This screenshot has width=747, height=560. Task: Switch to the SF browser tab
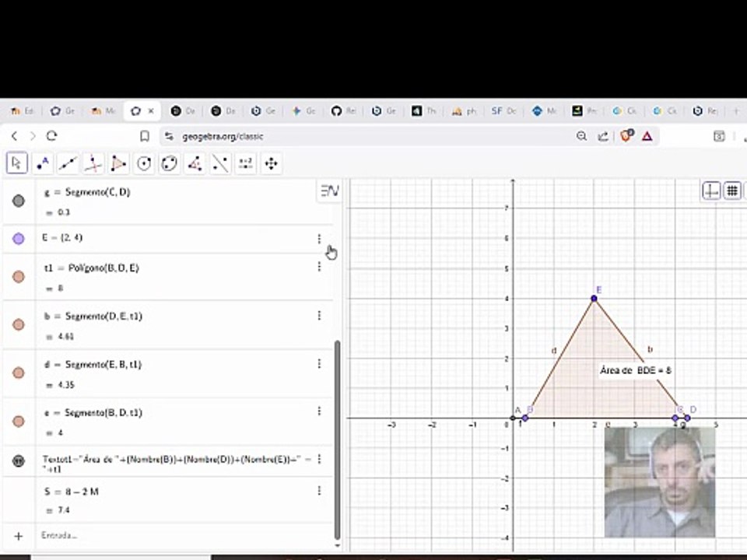[x=503, y=111]
